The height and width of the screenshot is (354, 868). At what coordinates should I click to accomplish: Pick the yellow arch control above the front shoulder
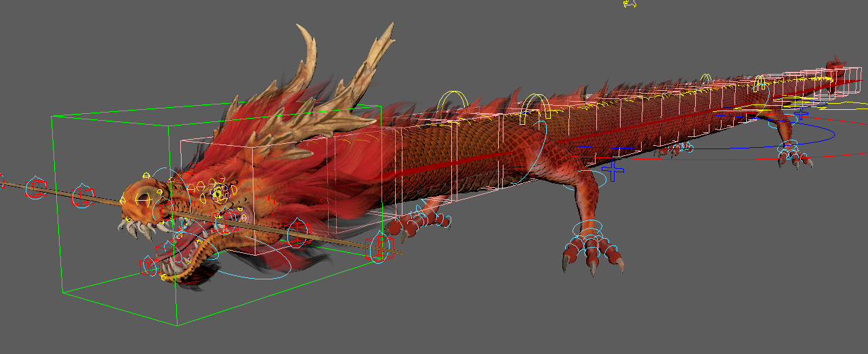pyautogui.click(x=535, y=110)
